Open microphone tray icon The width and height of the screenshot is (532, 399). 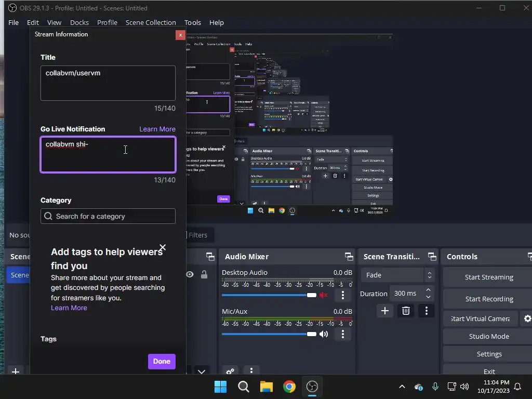[x=435, y=387]
